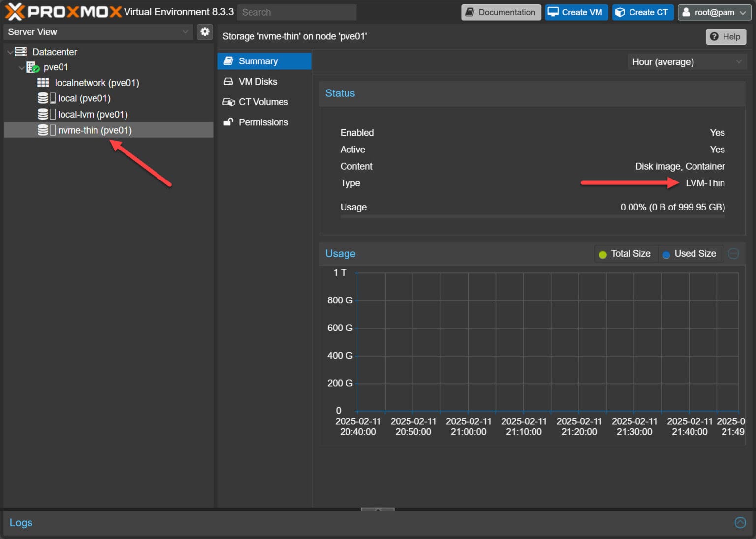Viewport: 756px width, 539px height.
Task: Open the Documentation
Action: pyautogui.click(x=501, y=12)
